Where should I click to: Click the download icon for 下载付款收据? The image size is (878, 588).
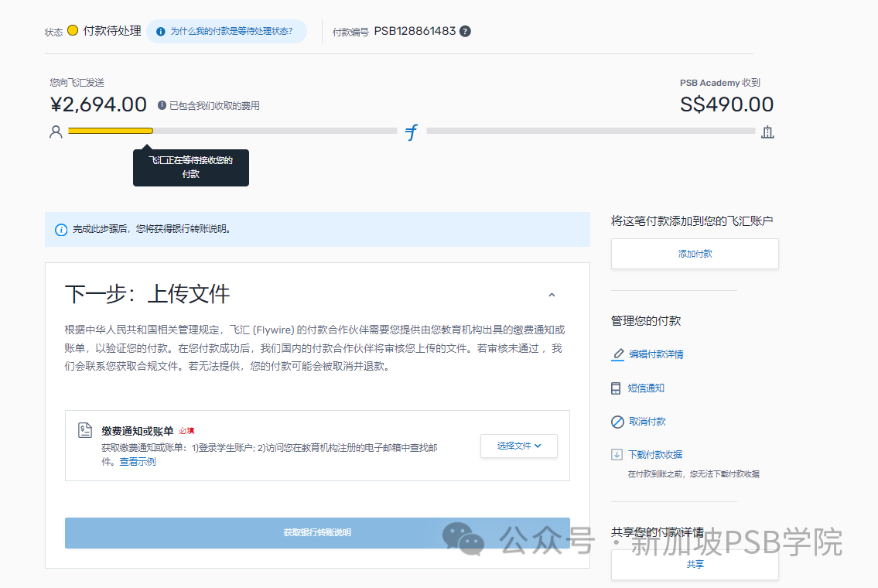coord(617,455)
